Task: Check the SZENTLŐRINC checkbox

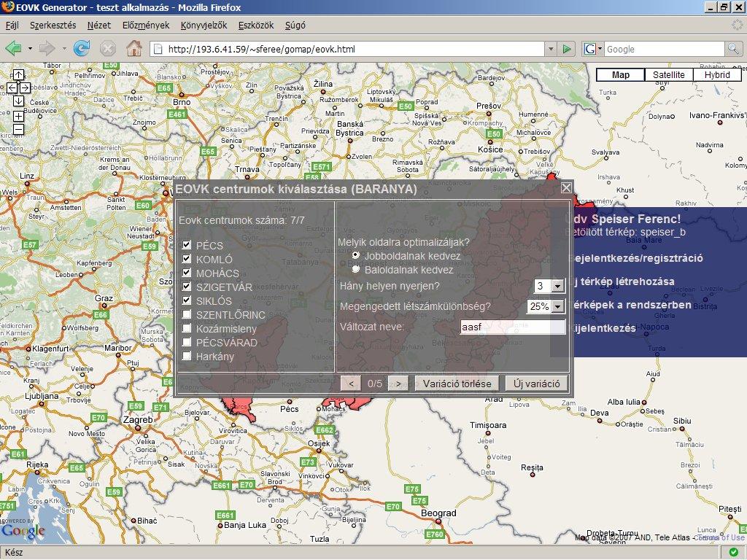Action: pyautogui.click(x=187, y=314)
